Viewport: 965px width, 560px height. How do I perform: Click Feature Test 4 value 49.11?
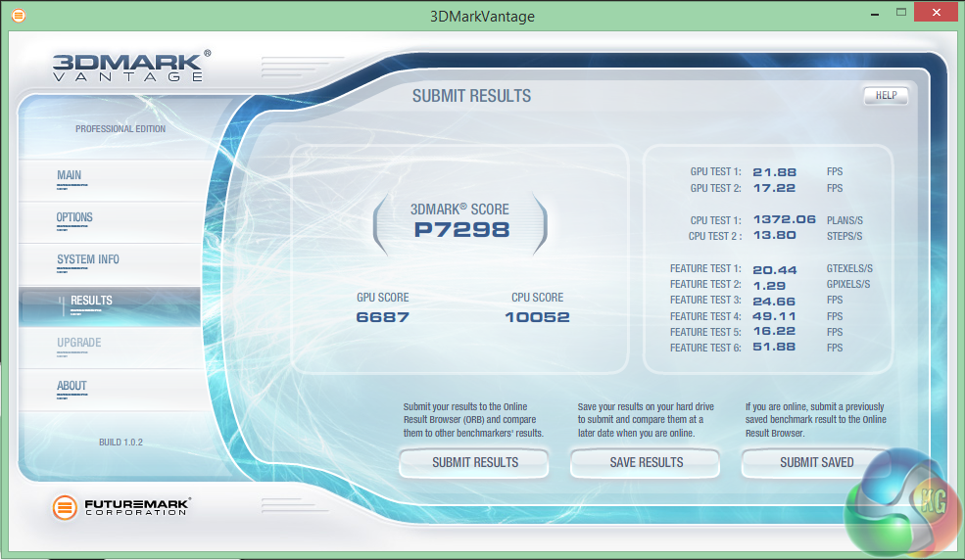click(x=774, y=316)
